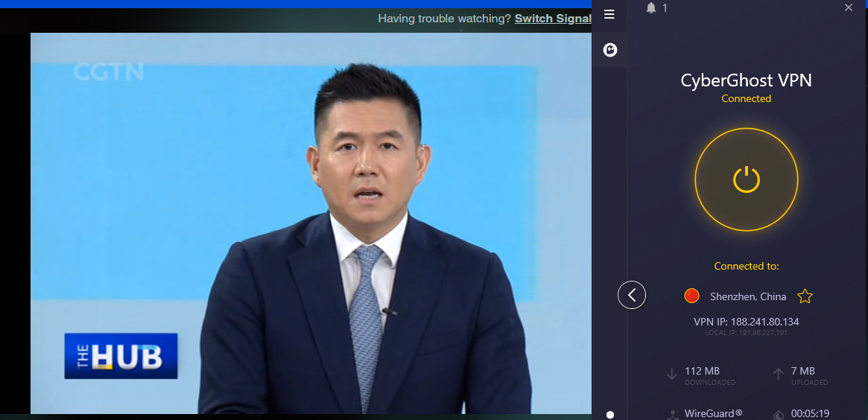Viewport: 868px width, 420px height.
Task: Click the Switch Signal link
Action: click(553, 19)
